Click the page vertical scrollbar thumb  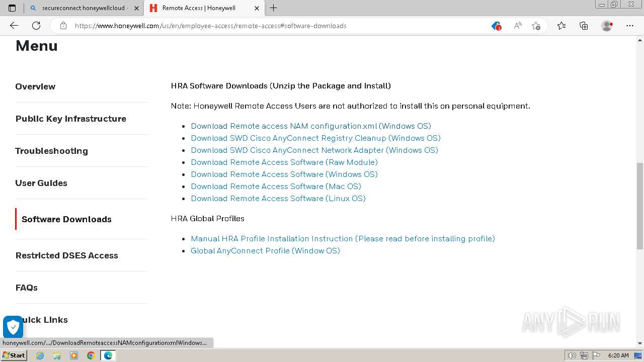point(639,206)
